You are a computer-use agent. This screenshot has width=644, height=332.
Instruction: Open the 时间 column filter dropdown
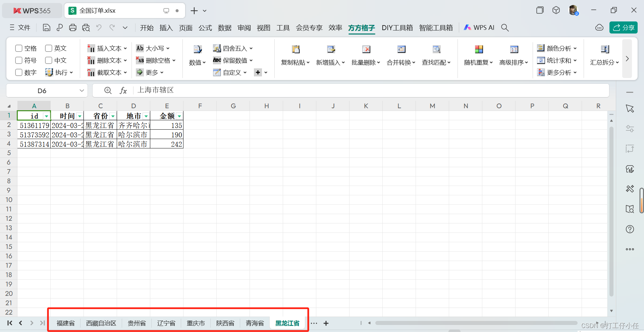pos(79,116)
